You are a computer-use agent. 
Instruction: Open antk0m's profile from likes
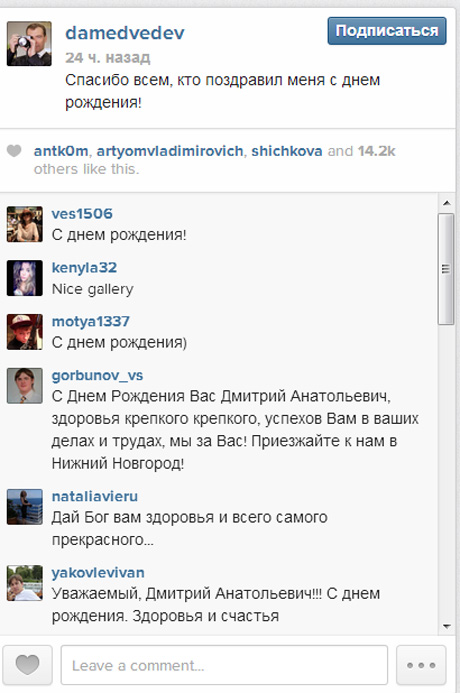61,151
